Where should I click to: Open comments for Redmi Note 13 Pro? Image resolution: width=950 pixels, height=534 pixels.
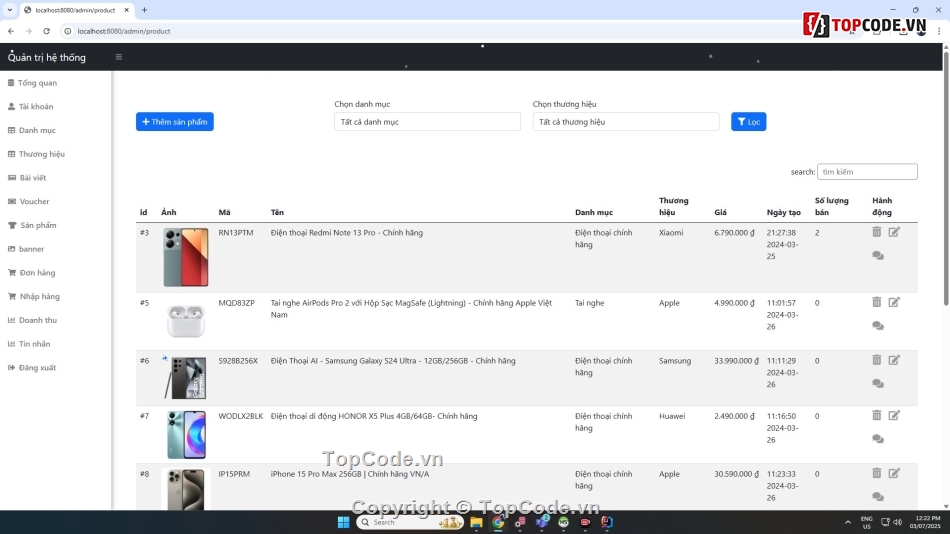click(878, 256)
